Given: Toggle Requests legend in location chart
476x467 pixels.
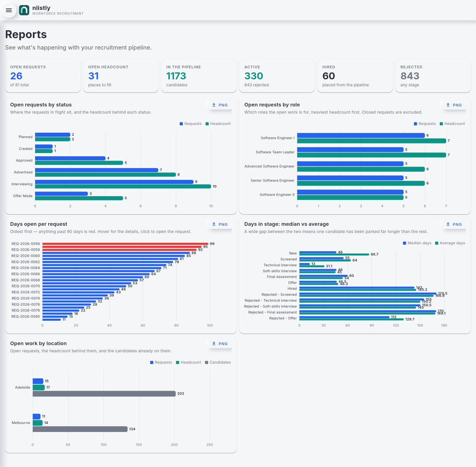Looking at the screenshot, I should pyautogui.click(x=161, y=363).
